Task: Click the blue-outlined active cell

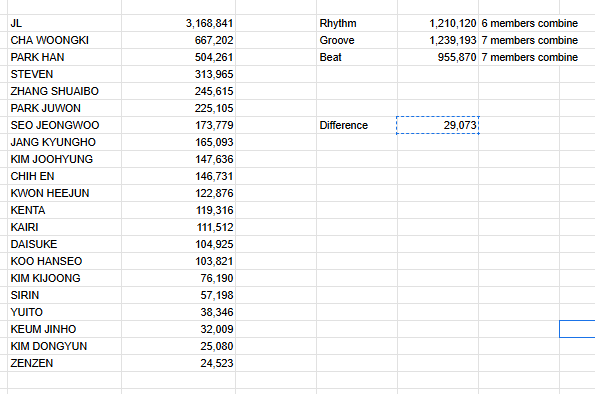Action: point(577,329)
